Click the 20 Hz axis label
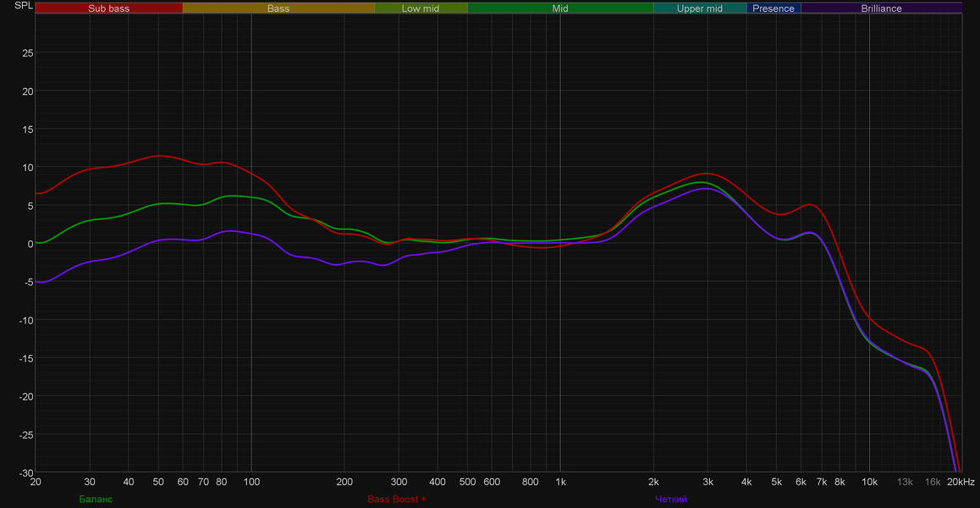The width and height of the screenshot is (980, 508). click(36, 482)
